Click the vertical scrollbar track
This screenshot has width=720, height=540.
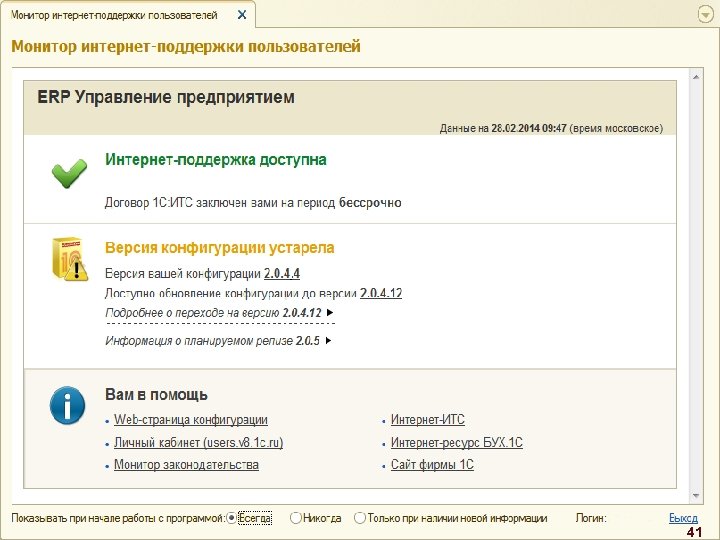point(696,286)
